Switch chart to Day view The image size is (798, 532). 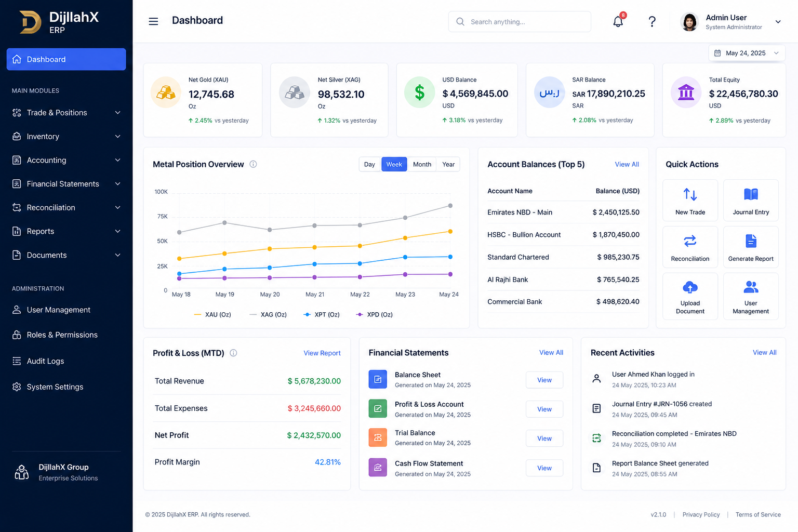pos(369,164)
